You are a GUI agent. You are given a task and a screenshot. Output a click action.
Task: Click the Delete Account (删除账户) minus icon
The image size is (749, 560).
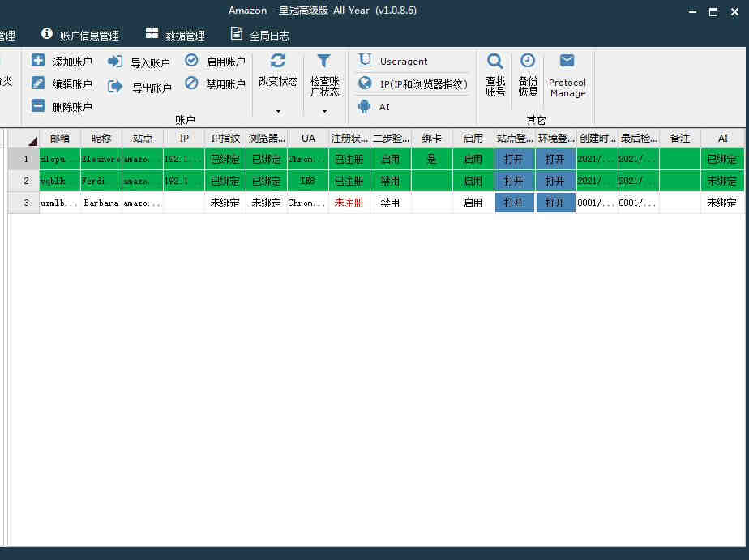(38, 105)
